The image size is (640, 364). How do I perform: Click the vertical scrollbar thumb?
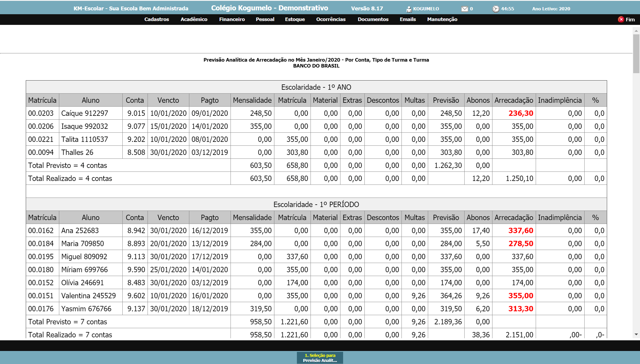coord(636,53)
